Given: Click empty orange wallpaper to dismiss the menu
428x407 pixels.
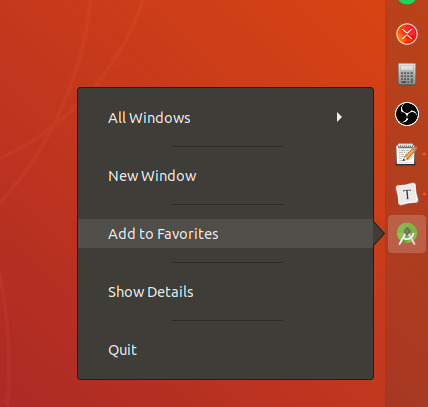Looking at the screenshot, I should point(200,43).
